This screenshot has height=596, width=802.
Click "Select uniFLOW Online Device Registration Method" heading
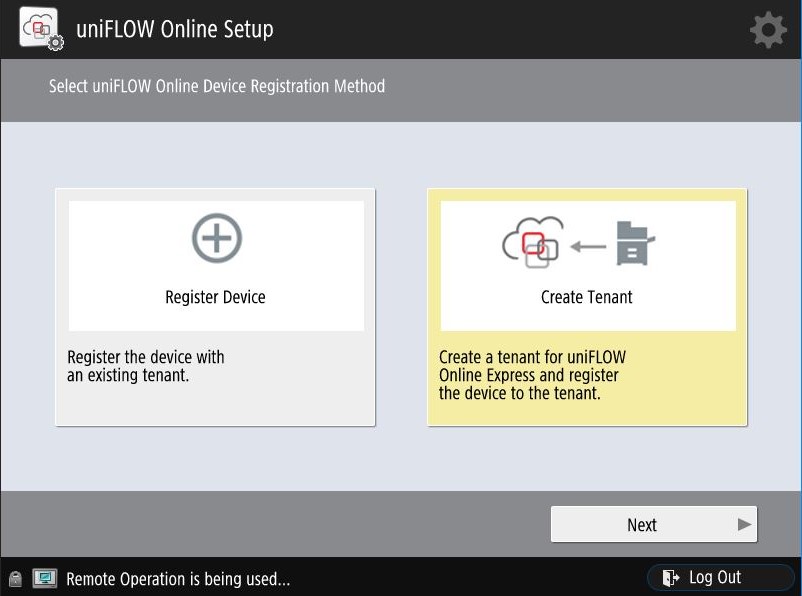coord(217,86)
